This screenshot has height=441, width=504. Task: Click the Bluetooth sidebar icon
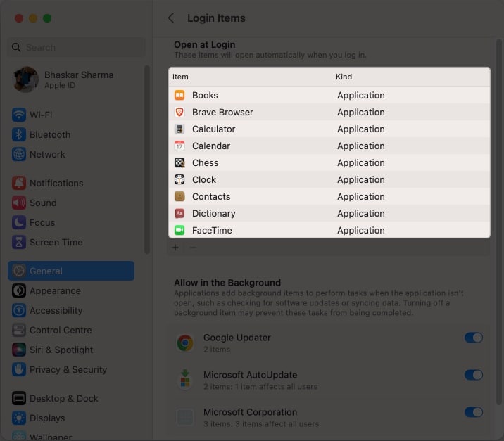[x=19, y=134]
